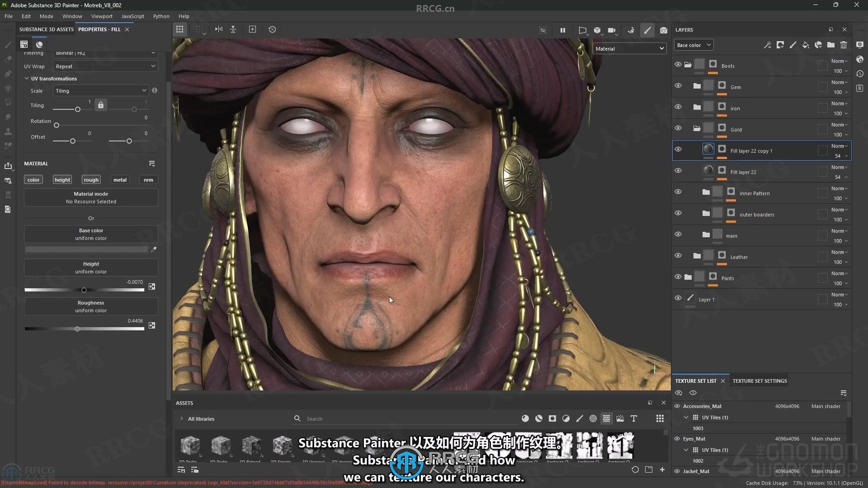Switch to Painting mode brush icon
This screenshot has width=868, height=488.
coord(647,30)
